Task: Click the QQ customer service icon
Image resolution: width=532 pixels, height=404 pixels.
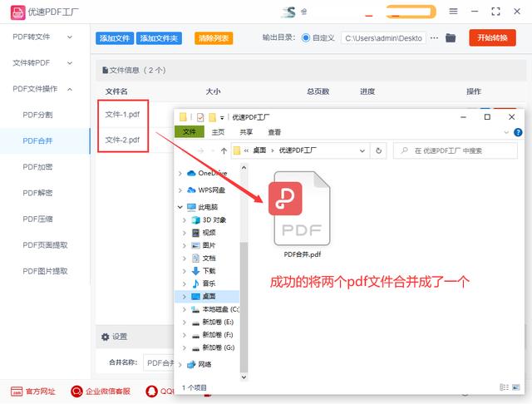Action: [x=151, y=392]
